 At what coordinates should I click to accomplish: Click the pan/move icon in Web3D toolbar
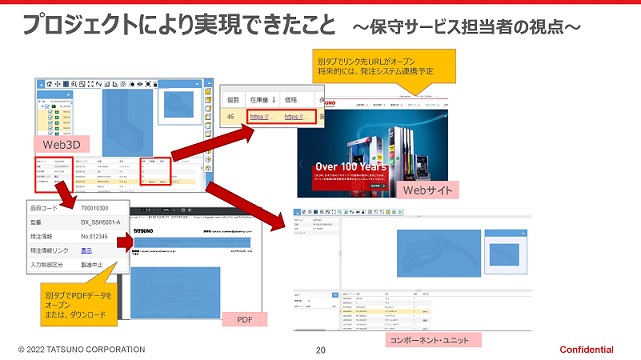tap(58, 84)
